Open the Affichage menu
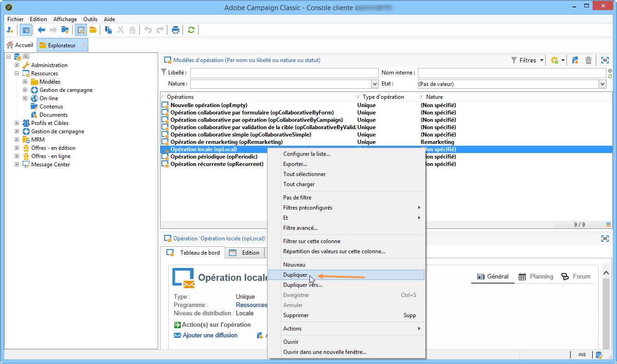Viewport: 617px width, 364px height. (65, 19)
